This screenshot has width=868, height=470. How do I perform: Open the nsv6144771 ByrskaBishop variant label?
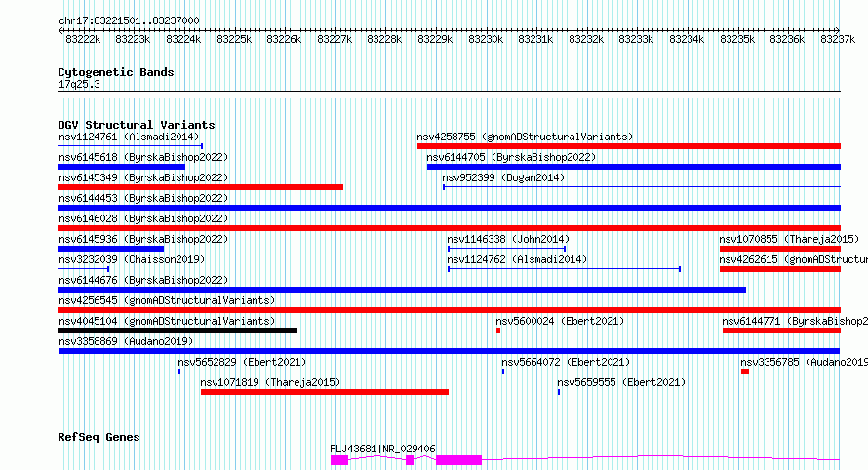[795, 321]
